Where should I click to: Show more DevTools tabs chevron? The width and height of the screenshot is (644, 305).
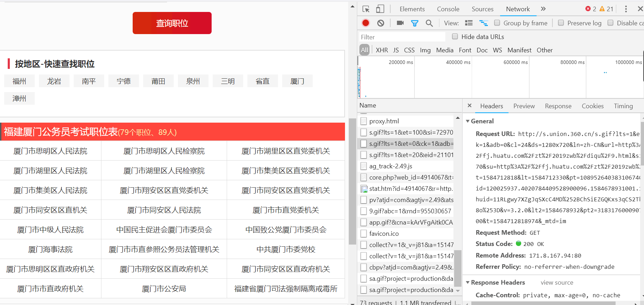[x=543, y=9]
